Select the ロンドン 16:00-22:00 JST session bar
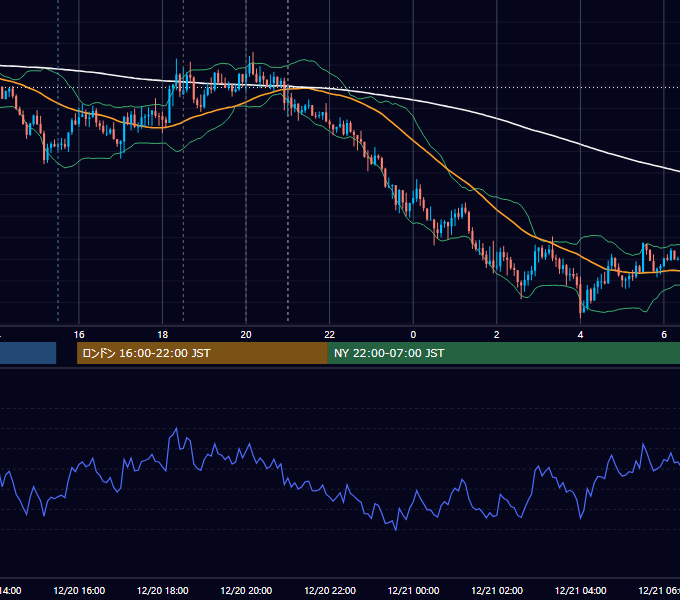Image resolution: width=680 pixels, height=600 pixels. coord(202,353)
